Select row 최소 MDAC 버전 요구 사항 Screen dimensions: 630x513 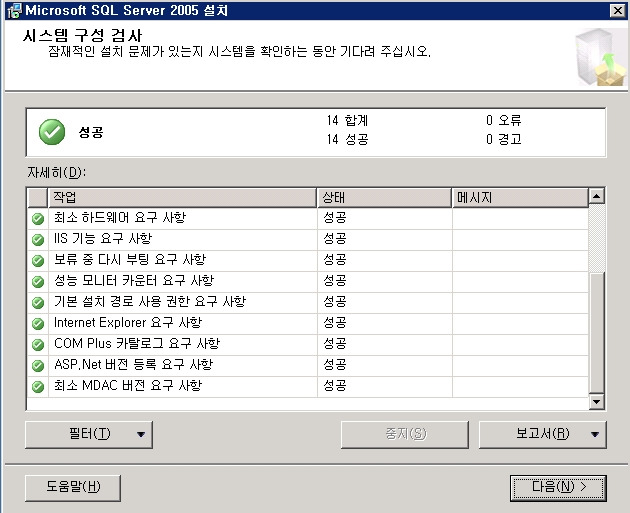pyautogui.click(x=308, y=386)
